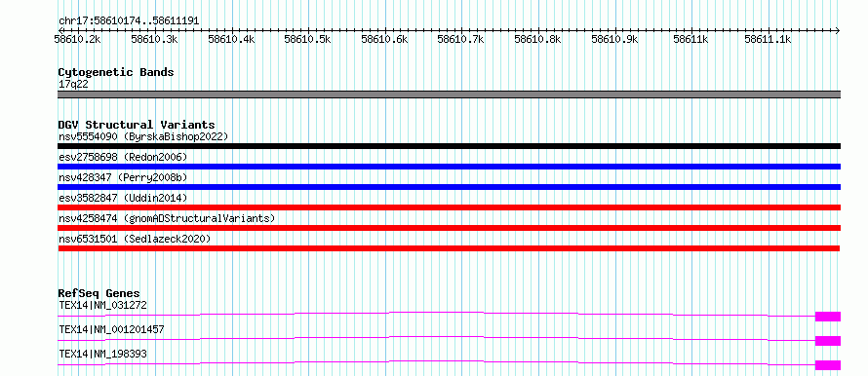Screen dimensions: 868x376
Task: Click the Cytogenetic Bands track title
Action: click(116, 72)
